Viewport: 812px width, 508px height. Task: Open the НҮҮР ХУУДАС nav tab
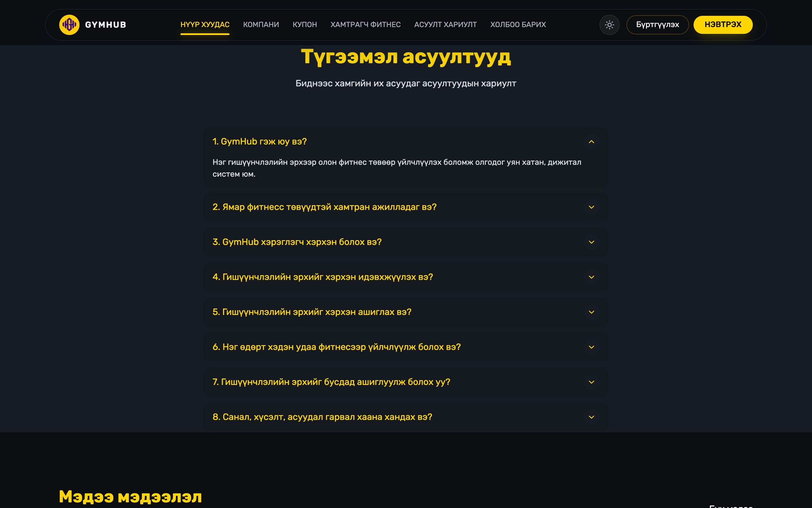coord(205,25)
